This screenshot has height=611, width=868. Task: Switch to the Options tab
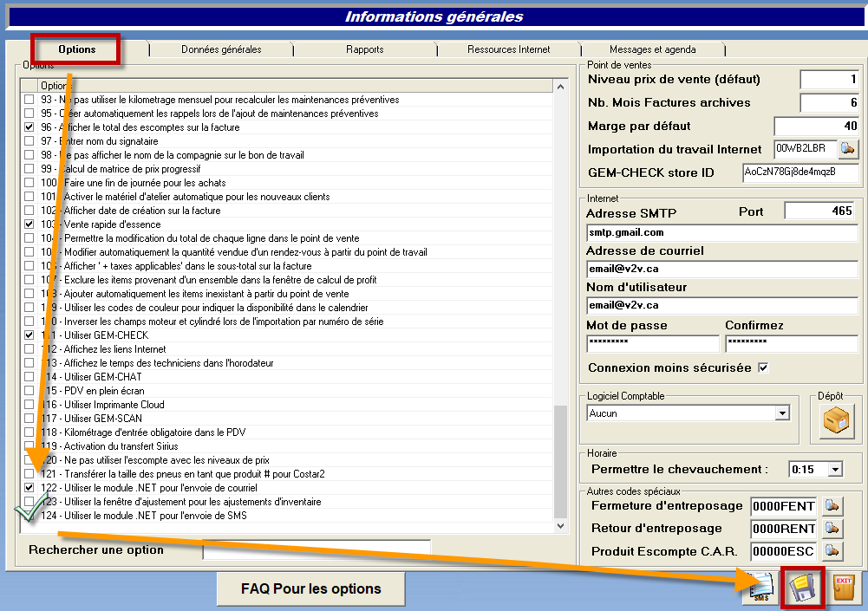pos(76,49)
